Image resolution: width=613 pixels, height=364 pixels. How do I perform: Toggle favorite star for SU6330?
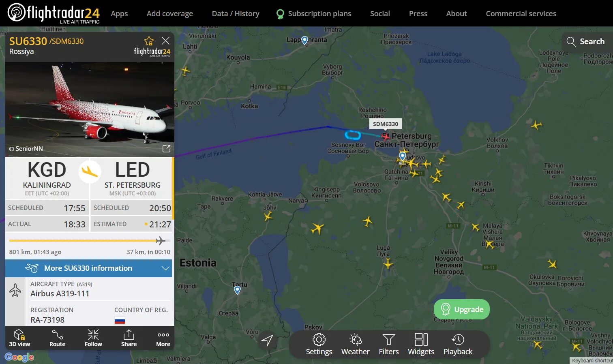tap(149, 41)
